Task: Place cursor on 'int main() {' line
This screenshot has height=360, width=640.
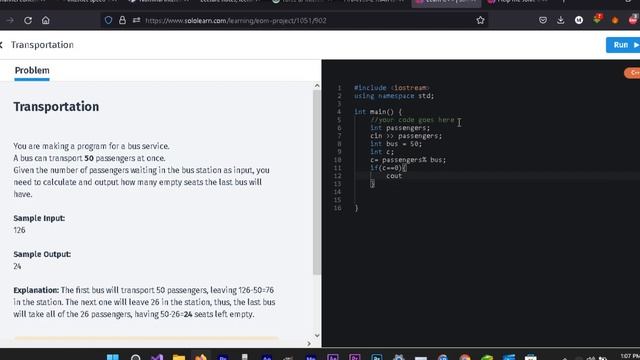Action: 378,111
